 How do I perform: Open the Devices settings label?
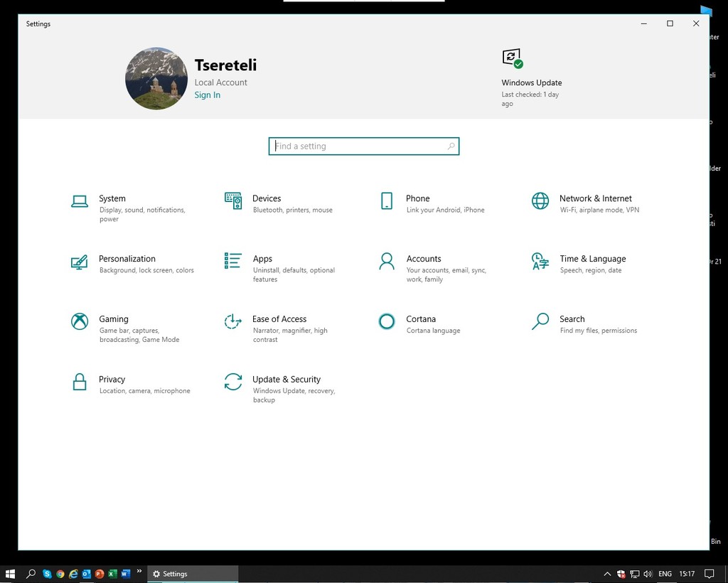[267, 198]
